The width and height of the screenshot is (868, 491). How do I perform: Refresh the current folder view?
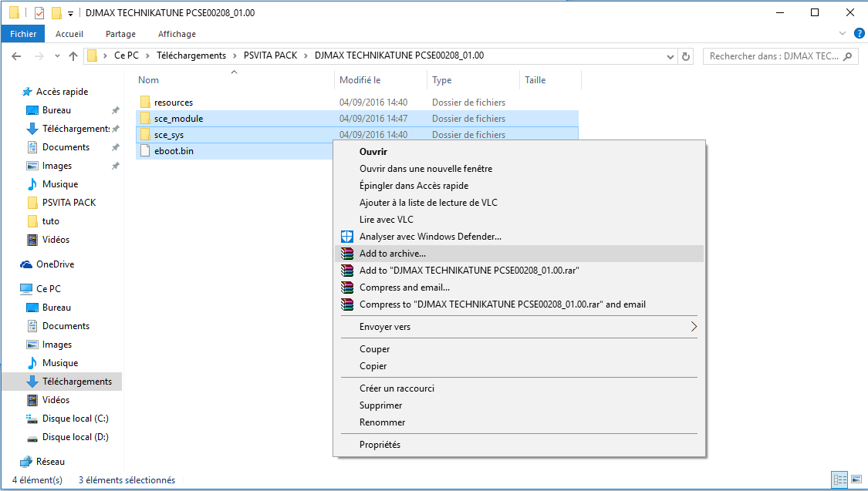click(x=686, y=56)
